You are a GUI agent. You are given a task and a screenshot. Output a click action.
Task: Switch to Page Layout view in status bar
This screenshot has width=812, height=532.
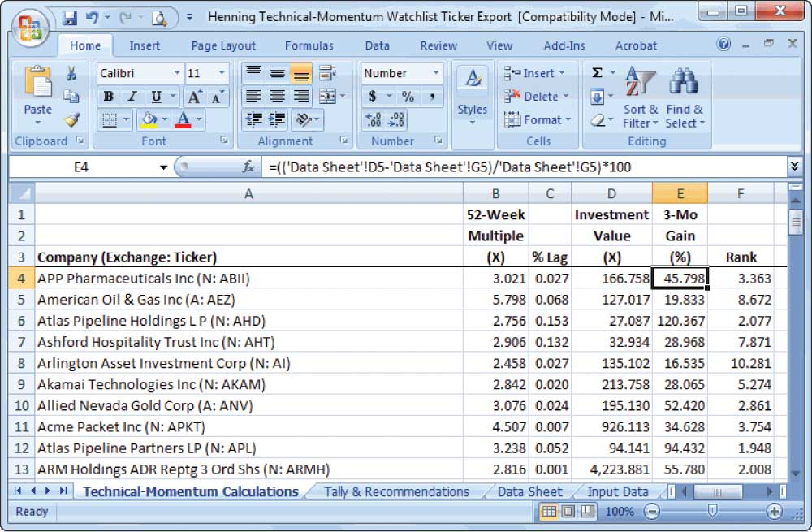tap(568, 512)
